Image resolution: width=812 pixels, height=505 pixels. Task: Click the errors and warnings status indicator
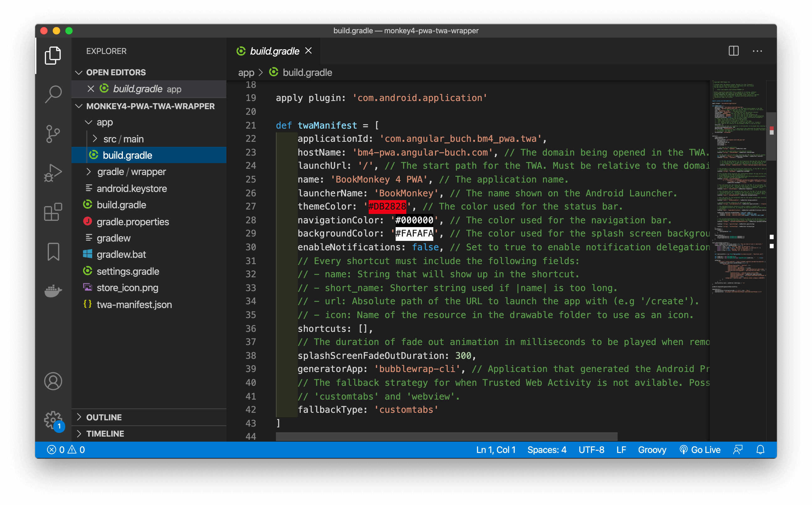[x=66, y=450]
